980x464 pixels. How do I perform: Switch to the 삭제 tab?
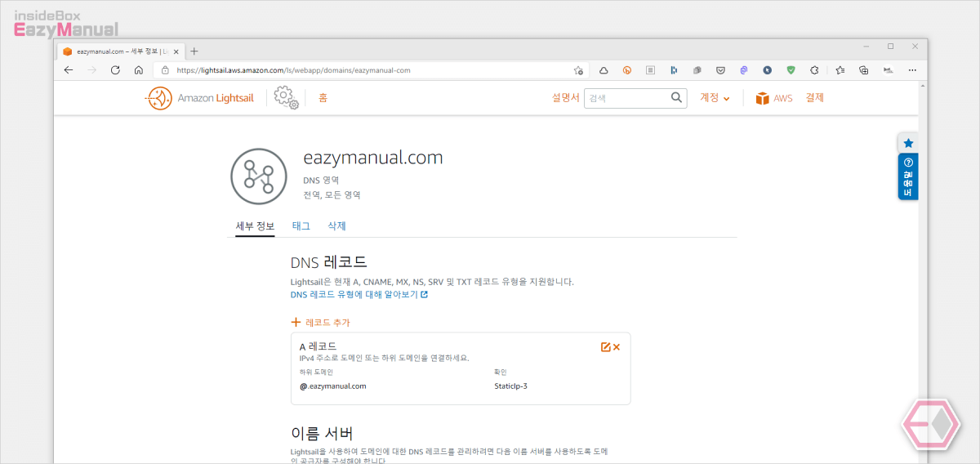(x=336, y=226)
